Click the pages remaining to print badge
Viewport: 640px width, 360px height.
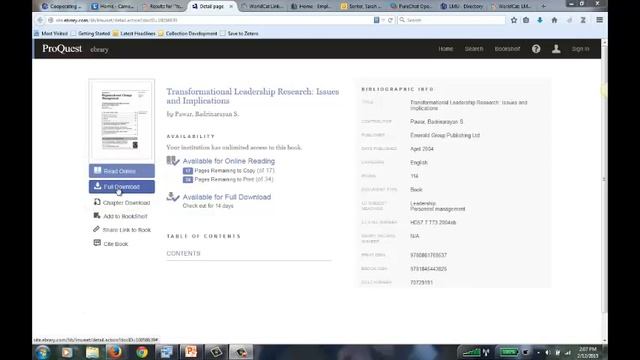(187, 180)
